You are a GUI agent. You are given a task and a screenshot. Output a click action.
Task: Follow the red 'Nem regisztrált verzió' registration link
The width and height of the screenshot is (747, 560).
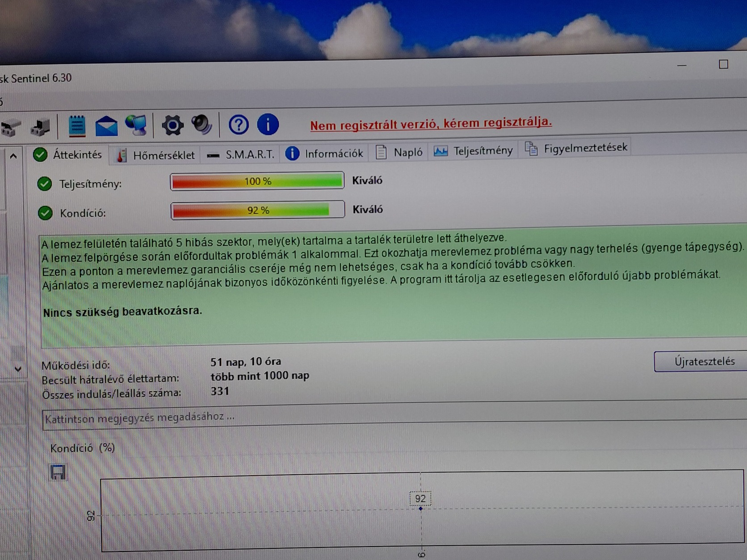click(x=431, y=123)
